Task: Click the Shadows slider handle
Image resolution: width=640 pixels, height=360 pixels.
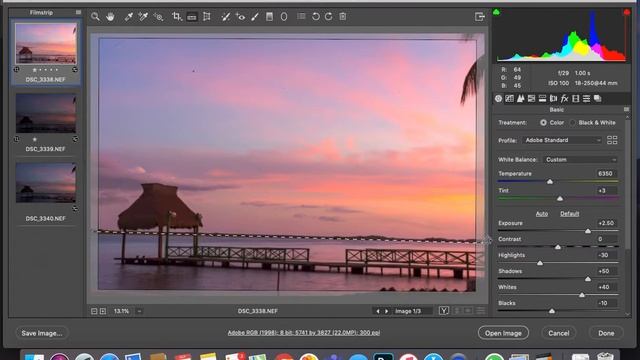Action: pyautogui.click(x=588, y=279)
